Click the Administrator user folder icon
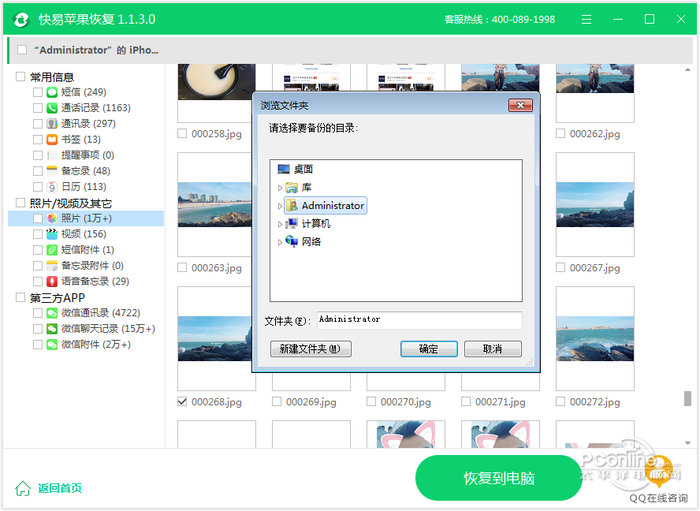This screenshot has height=511, width=700. pos(292,205)
